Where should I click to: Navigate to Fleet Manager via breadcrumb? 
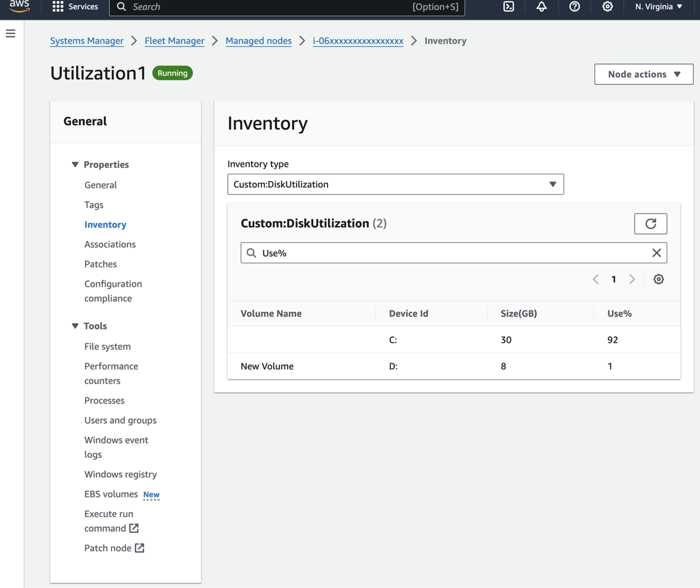174,41
